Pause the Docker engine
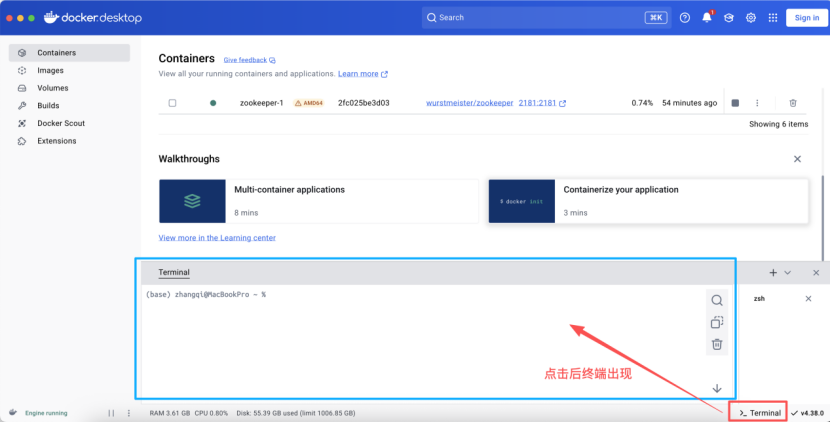 [111, 413]
